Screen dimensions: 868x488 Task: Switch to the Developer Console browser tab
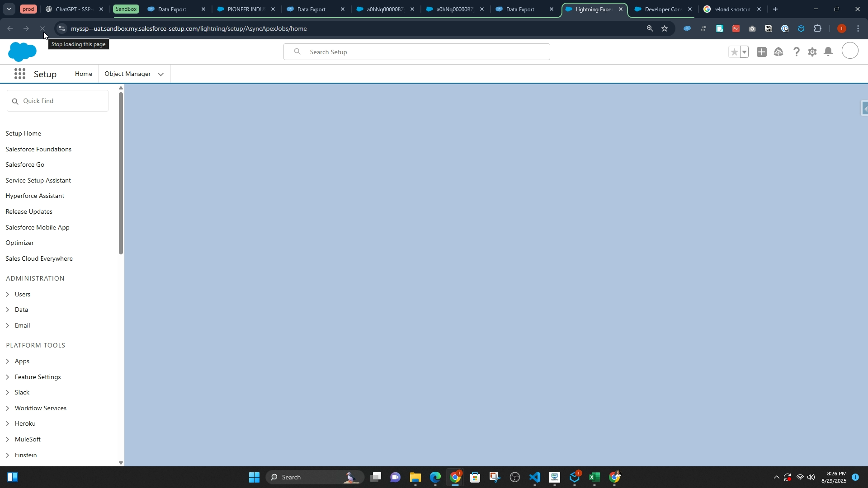[x=662, y=9]
